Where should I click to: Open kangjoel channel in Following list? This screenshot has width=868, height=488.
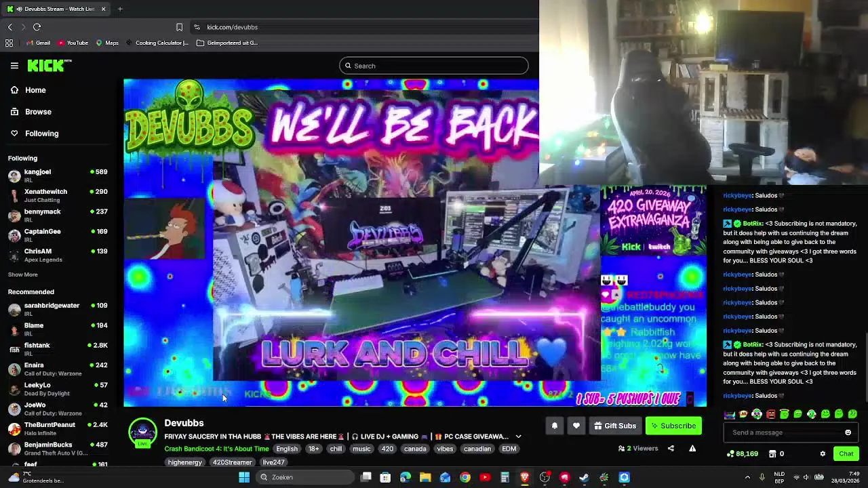tap(58, 175)
